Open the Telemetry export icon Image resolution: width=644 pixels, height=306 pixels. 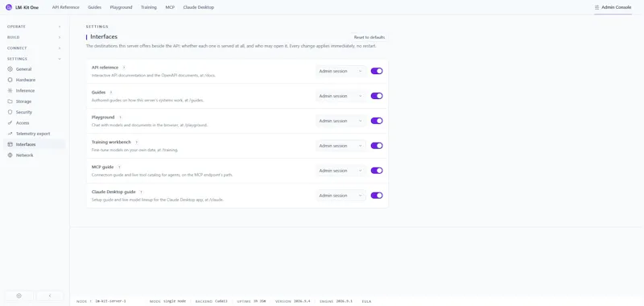(10, 134)
